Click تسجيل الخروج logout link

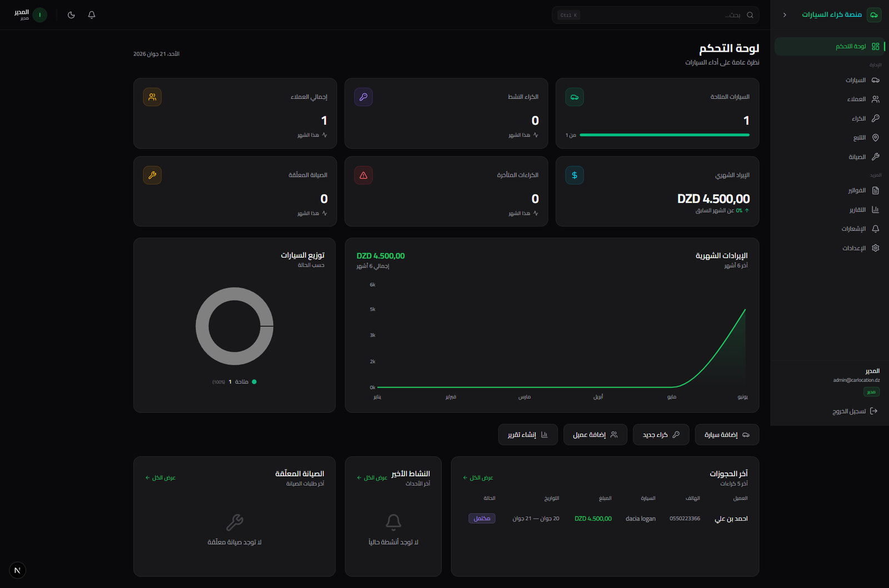click(855, 411)
